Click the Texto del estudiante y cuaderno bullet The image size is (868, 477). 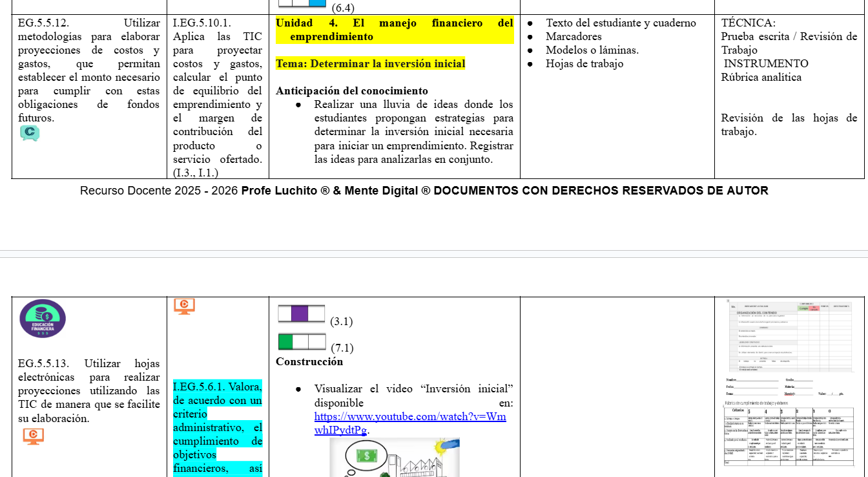click(621, 23)
